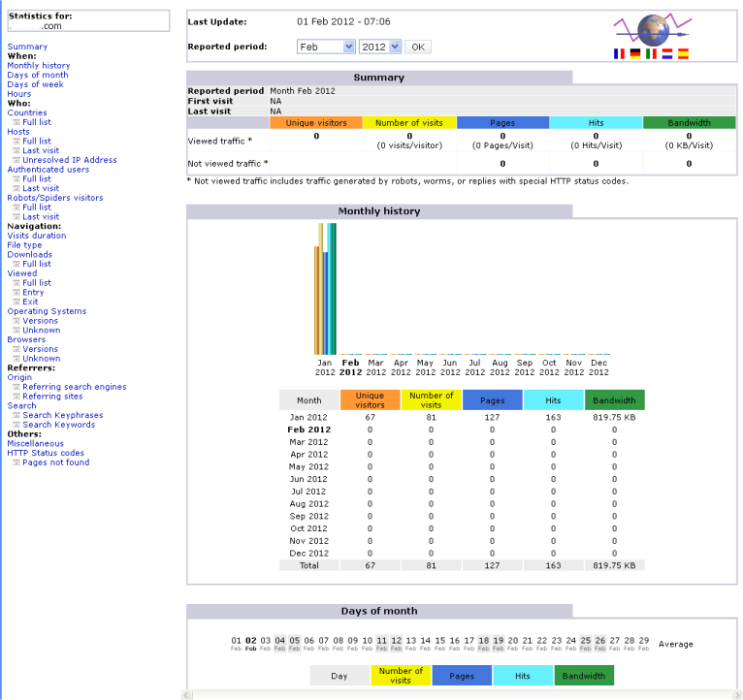
Task: Click the AWStats globe logo
Action: point(653,30)
